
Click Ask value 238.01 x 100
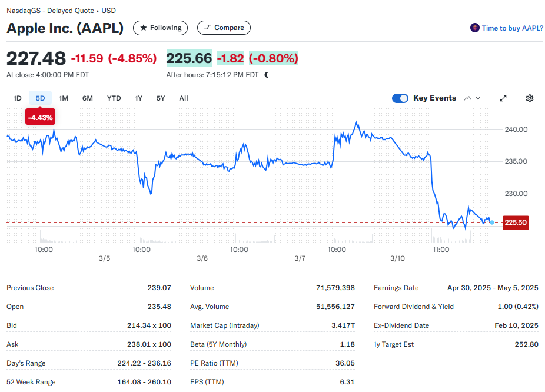coord(149,344)
